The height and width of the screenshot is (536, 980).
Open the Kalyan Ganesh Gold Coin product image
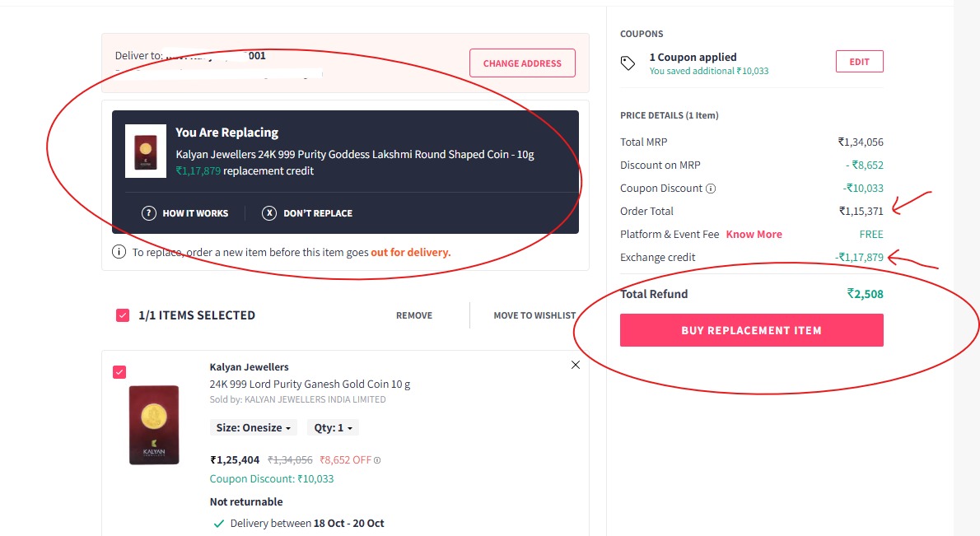point(154,425)
